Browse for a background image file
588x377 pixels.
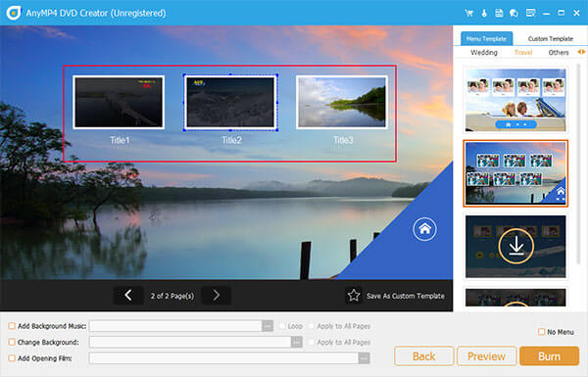296,342
